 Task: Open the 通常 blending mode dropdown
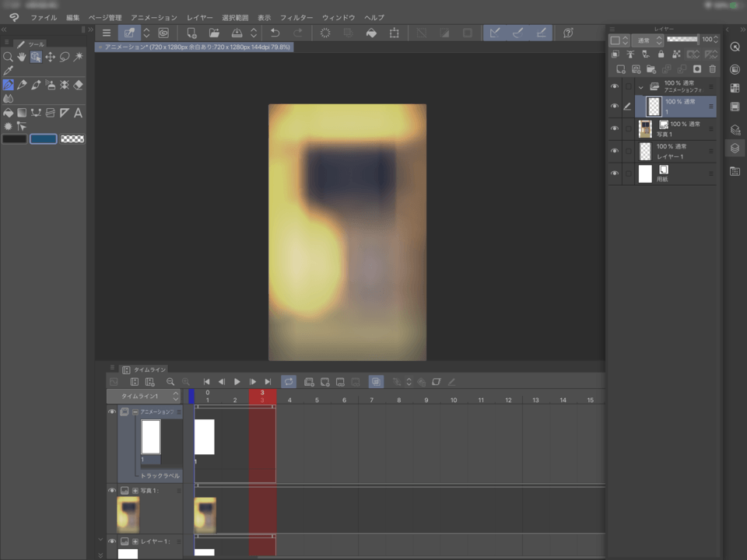click(647, 40)
